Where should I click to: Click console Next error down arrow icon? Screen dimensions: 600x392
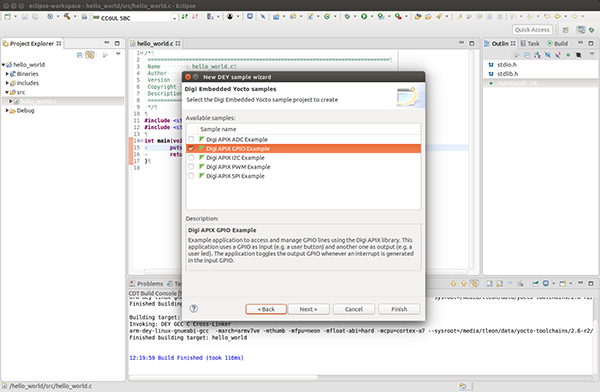tap(453, 284)
